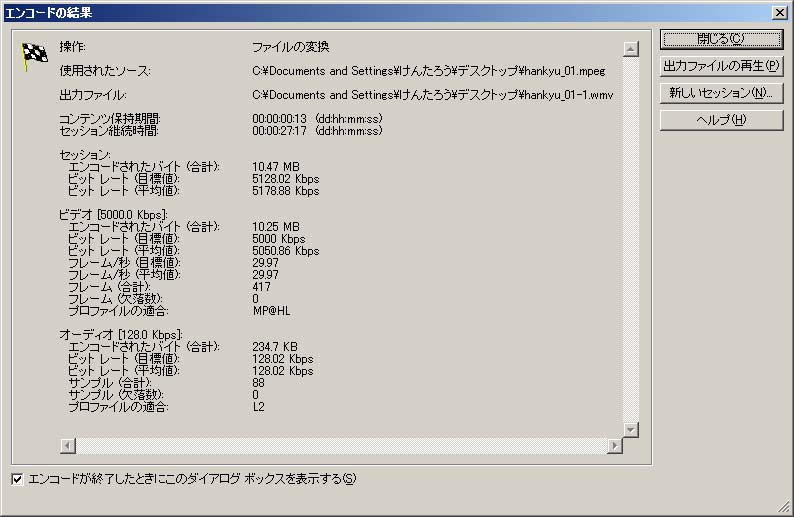
Task: Click session encoded bytes 10.47 MB
Action: [x=276, y=167]
